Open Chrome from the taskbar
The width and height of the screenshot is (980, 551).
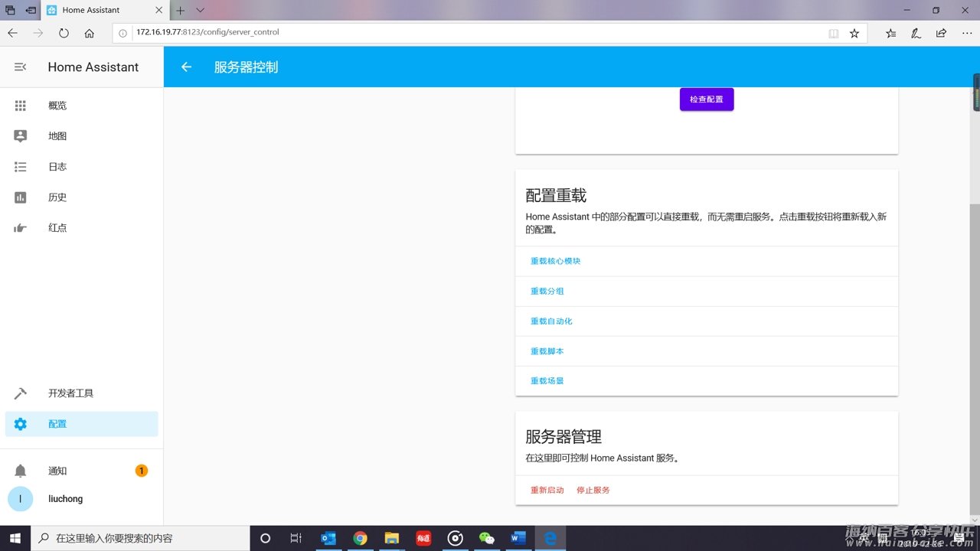(360, 538)
